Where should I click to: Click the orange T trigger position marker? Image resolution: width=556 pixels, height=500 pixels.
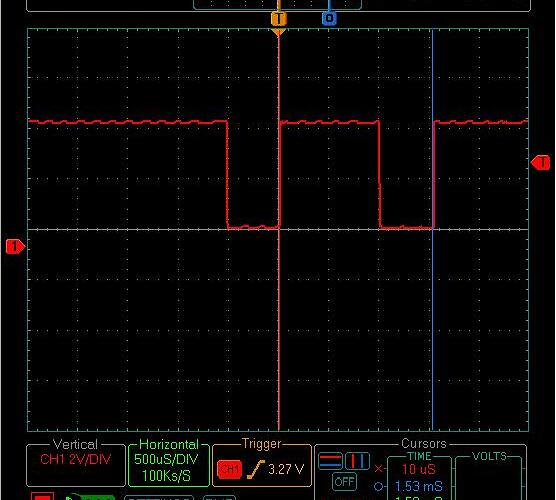[279, 18]
